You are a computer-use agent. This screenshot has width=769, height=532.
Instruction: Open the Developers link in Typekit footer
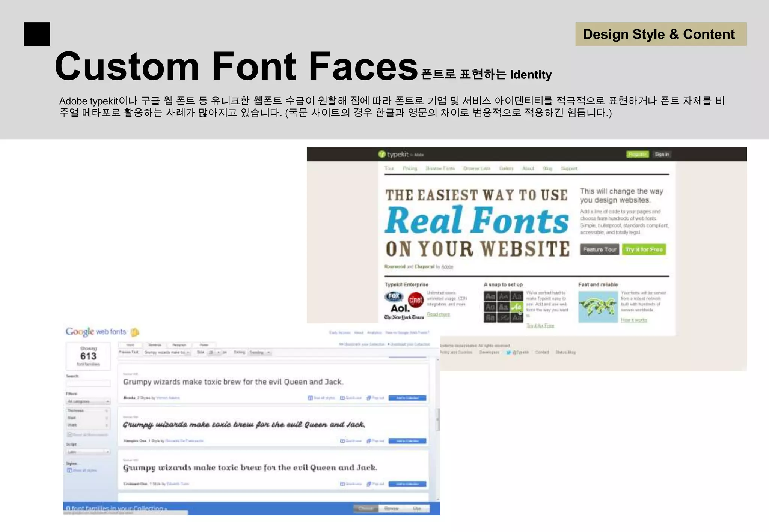coord(489,352)
